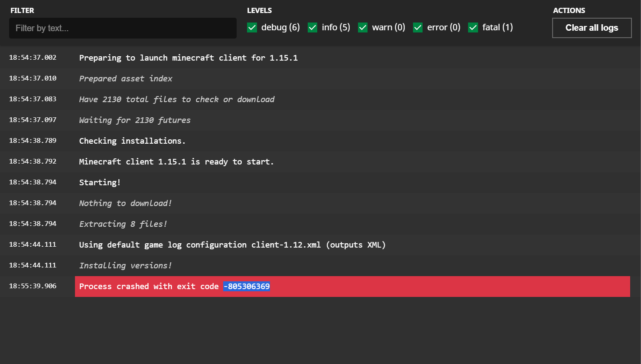This screenshot has width=641, height=364.
Task: Disable the warn level checkbox
Action: point(363,28)
